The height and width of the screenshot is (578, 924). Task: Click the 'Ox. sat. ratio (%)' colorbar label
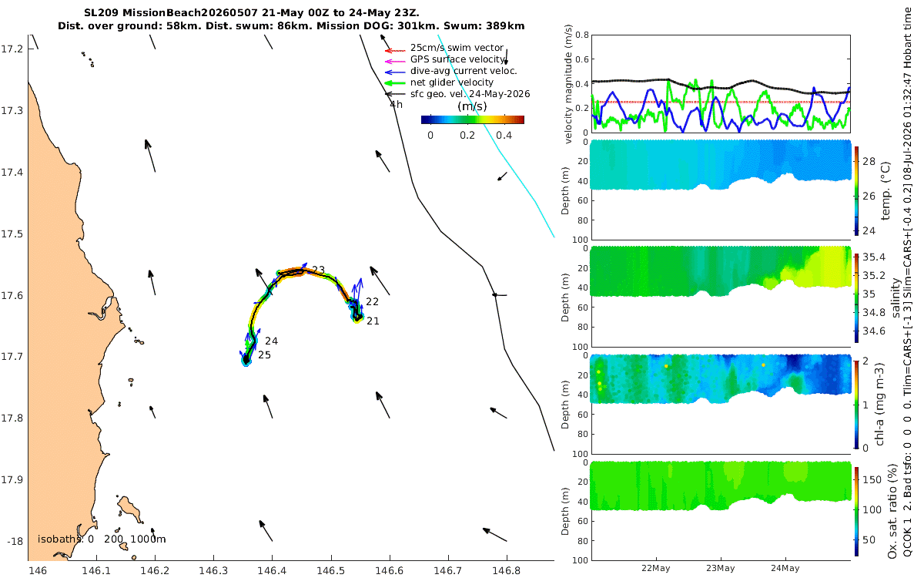(894, 511)
